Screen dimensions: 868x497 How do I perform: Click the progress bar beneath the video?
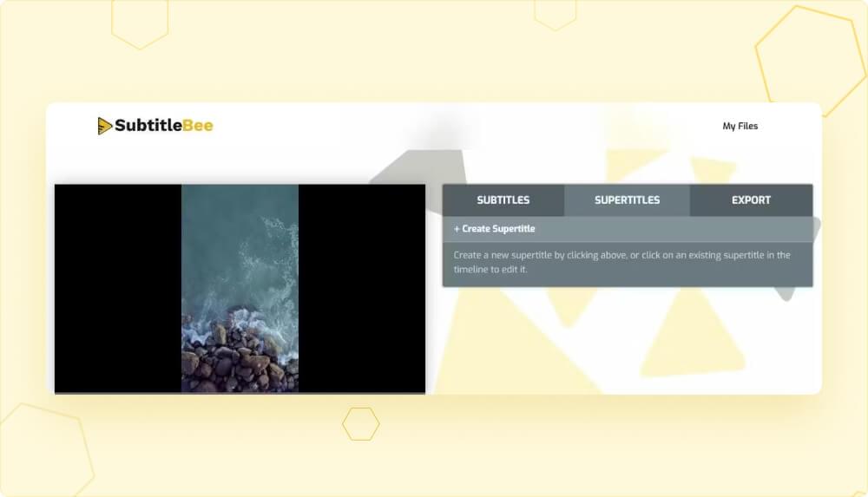click(x=240, y=393)
